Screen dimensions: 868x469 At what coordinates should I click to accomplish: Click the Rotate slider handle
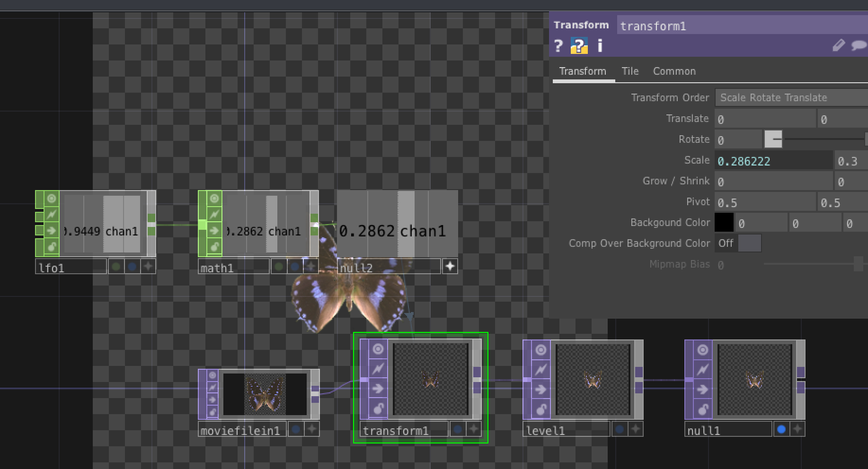pyautogui.click(x=773, y=139)
